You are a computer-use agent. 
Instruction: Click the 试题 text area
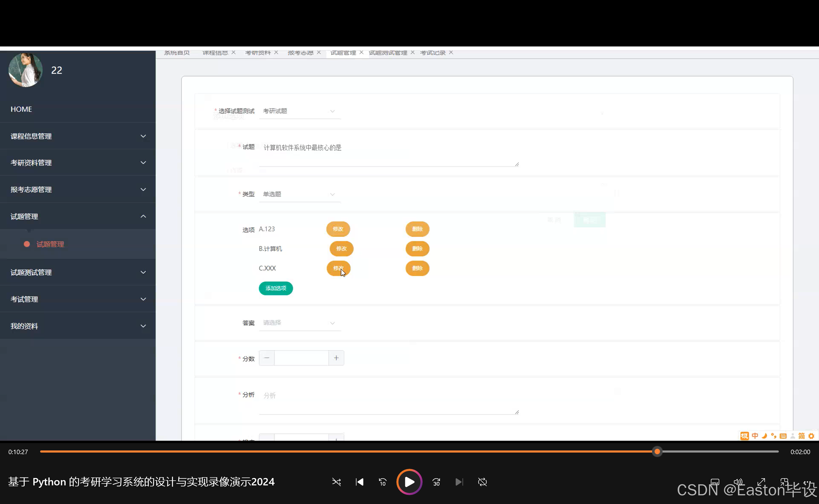389,153
